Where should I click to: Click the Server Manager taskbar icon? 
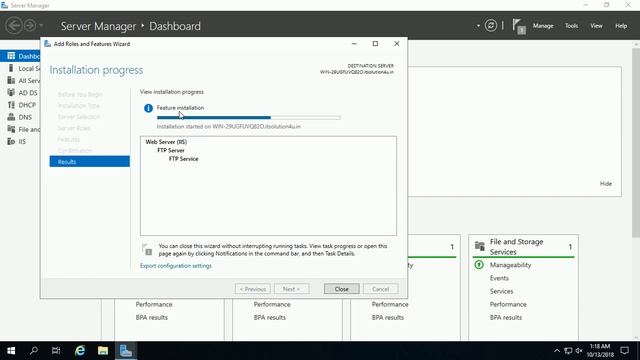(x=126, y=351)
